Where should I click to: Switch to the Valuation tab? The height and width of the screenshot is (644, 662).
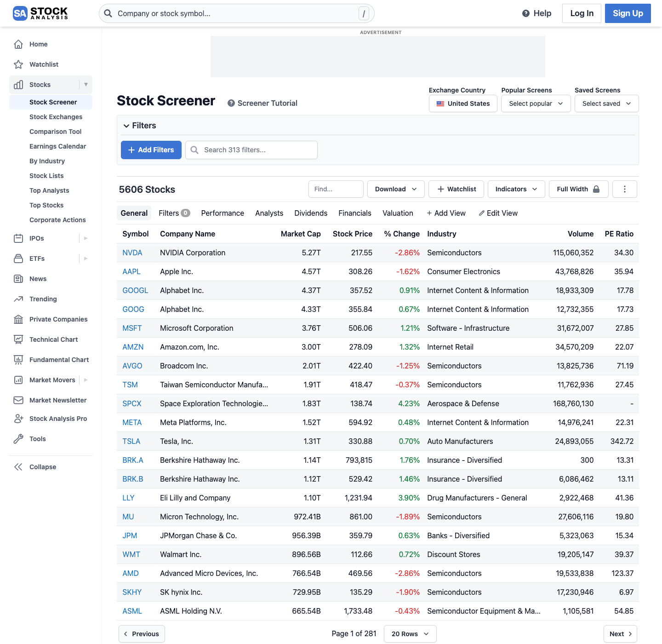pos(398,213)
